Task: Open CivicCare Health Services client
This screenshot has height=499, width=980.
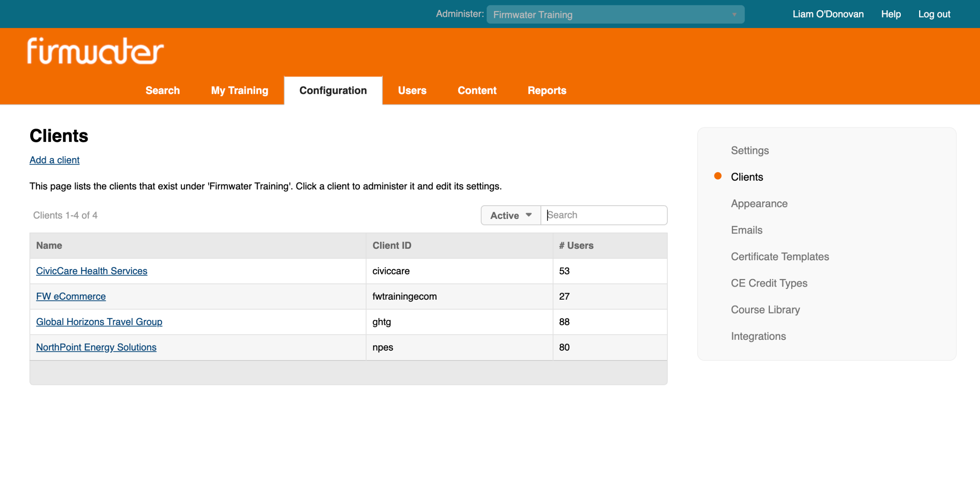Action: [x=91, y=271]
